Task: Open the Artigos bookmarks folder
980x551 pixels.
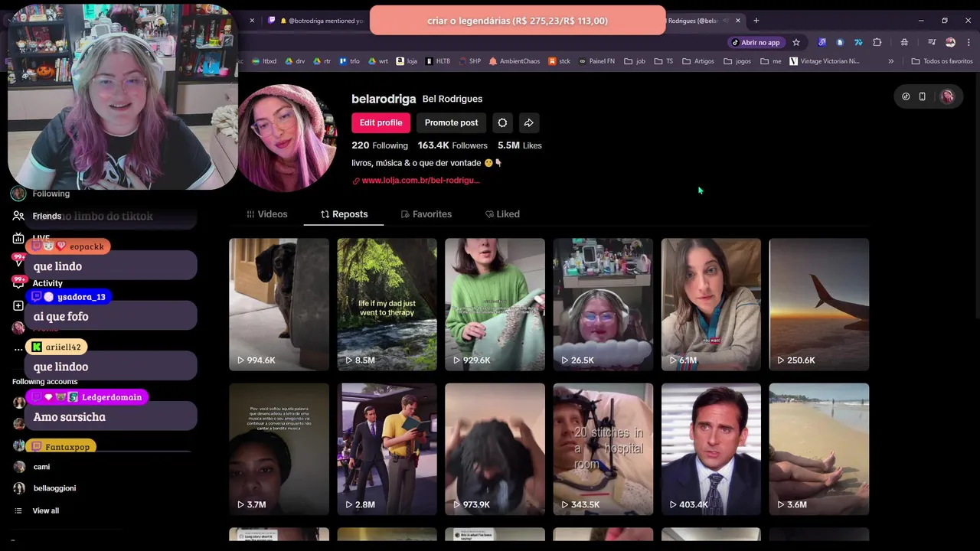Action: coord(698,61)
